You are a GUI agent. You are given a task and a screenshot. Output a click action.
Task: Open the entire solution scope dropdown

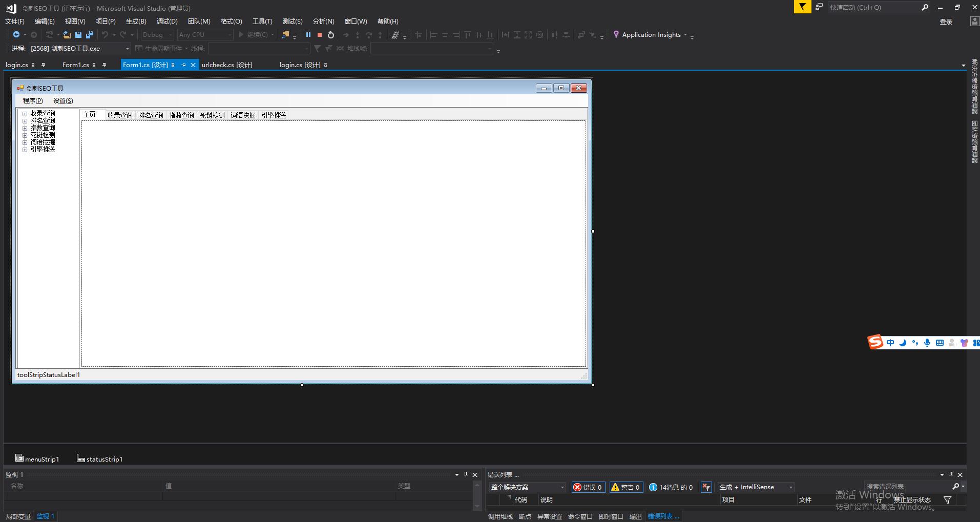tap(527, 487)
